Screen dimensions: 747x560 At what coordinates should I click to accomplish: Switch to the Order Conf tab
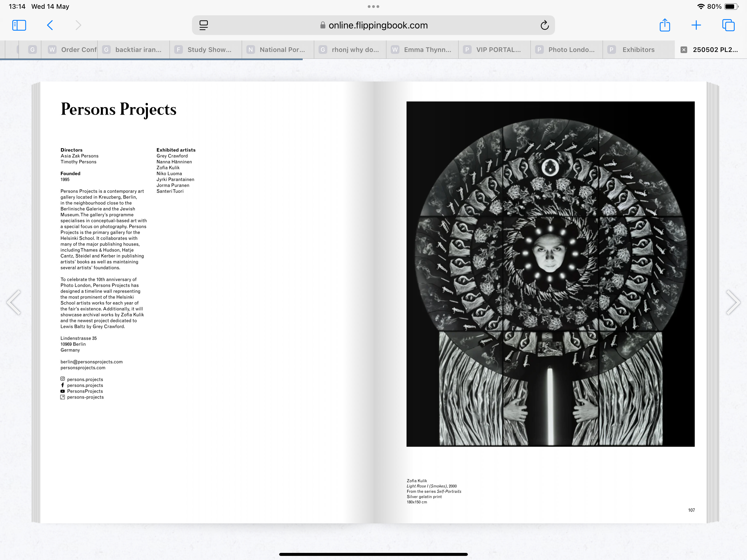pyautogui.click(x=69, y=50)
